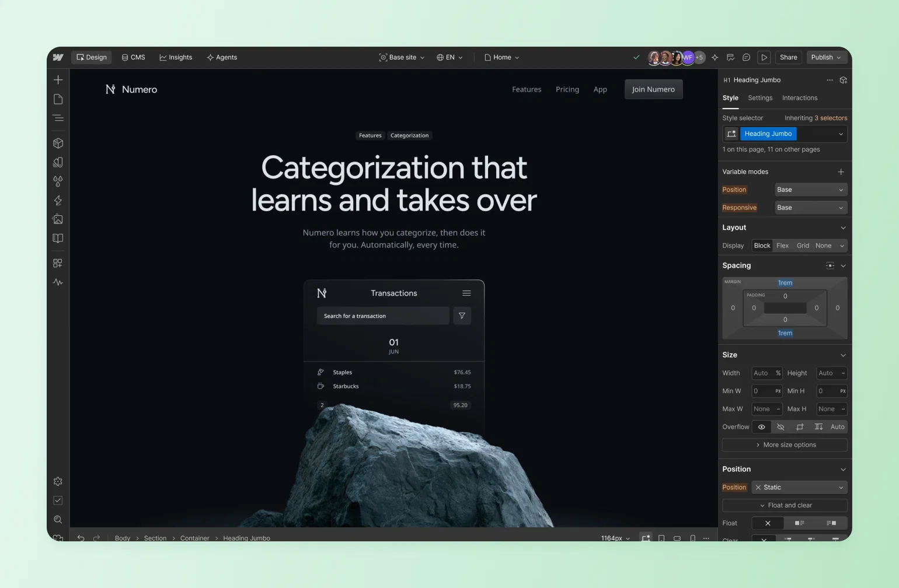Click the spacing options icon

pos(830,265)
